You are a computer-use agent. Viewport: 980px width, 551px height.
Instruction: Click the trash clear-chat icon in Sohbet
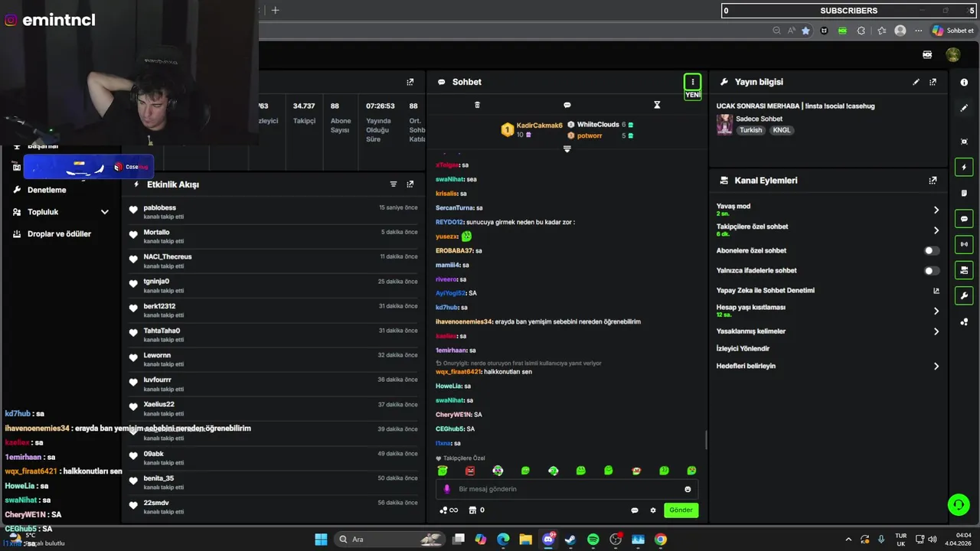click(477, 105)
